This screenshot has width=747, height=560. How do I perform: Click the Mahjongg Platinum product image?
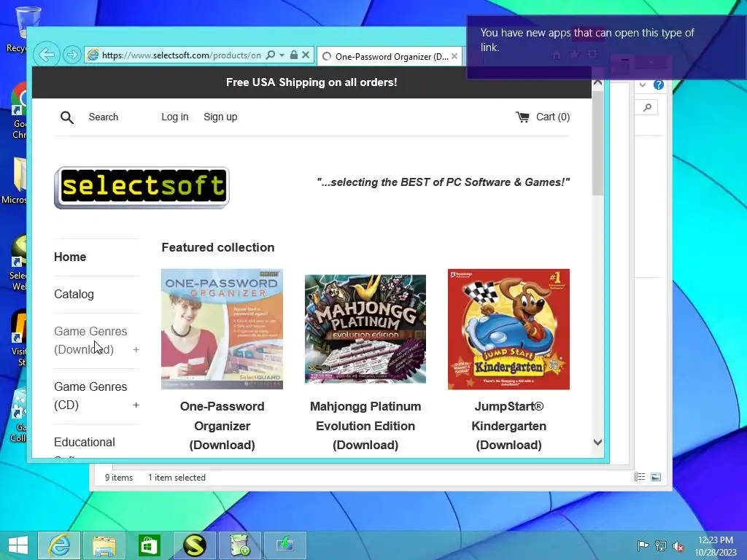[x=365, y=329]
